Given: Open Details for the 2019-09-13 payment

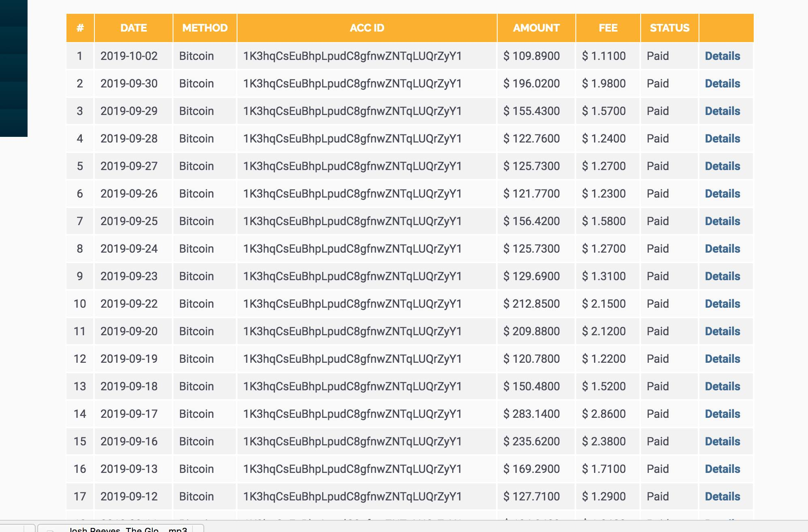Looking at the screenshot, I should (722, 469).
